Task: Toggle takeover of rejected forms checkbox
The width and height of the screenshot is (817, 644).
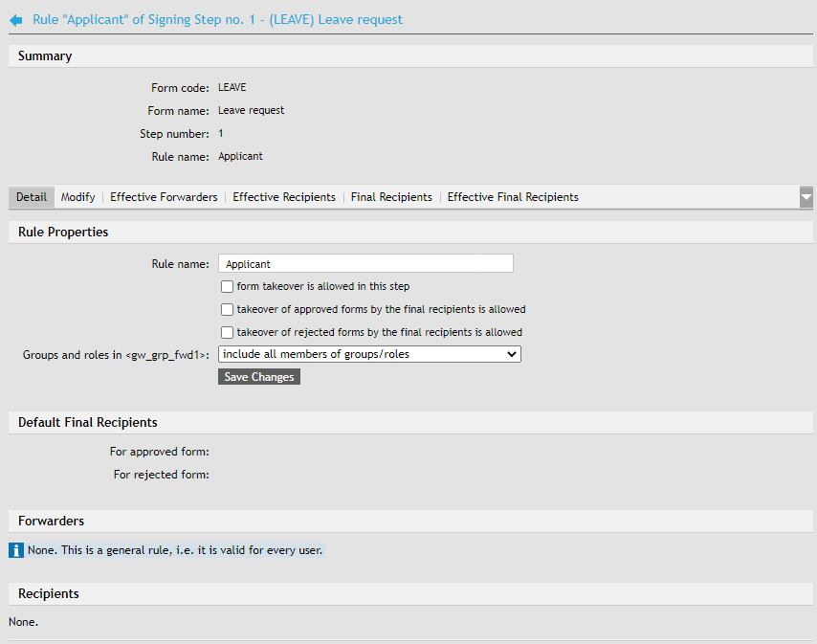Action: point(227,332)
